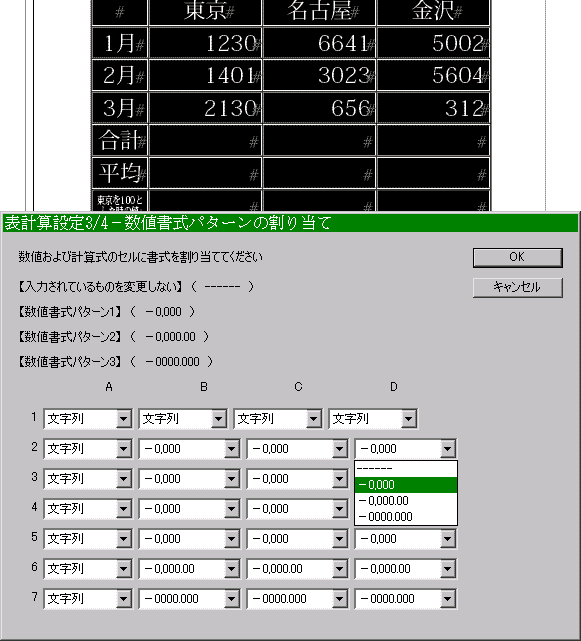Expand the D5 −0,000 dropdown
The width and height of the screenshot is (581, 641).
406,539
